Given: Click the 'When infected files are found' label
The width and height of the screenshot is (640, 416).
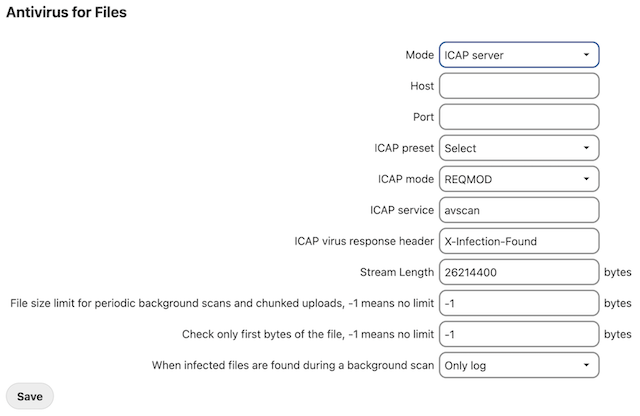Looking at the screenshot, I should click(292, 365).
